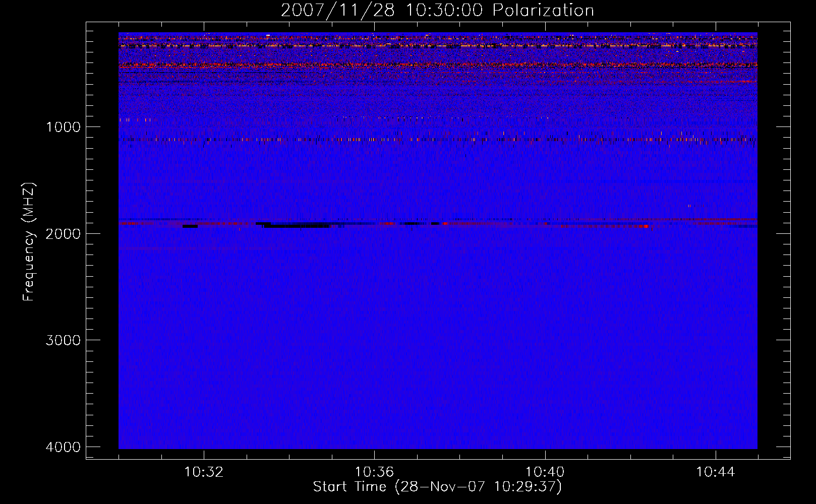This screenshot has height=504, width=816.
Task: Click the 3000 frequency tick label
Action: pos(63,340)
